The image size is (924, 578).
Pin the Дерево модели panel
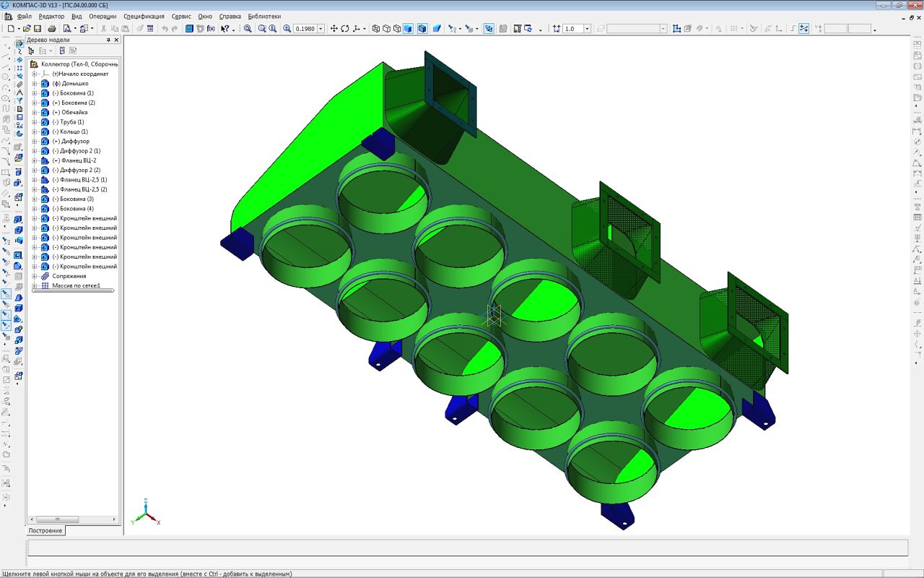point(108,40)
